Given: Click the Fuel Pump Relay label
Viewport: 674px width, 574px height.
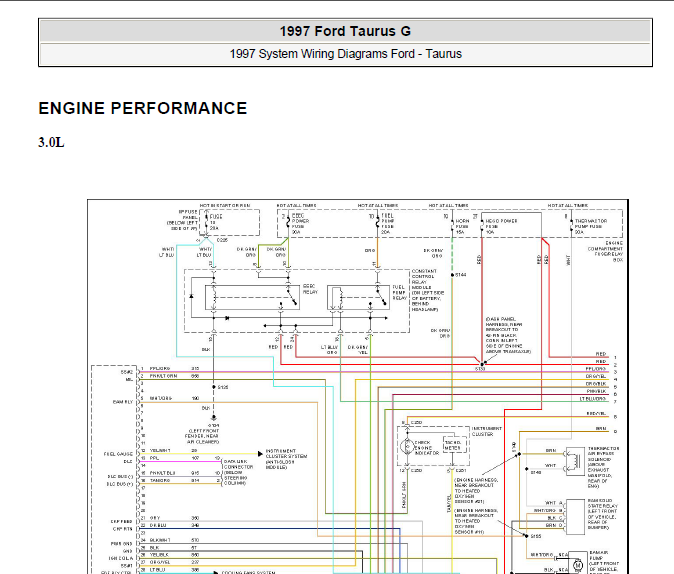Looking at the screenshot, I should click(x=399, y=292).
